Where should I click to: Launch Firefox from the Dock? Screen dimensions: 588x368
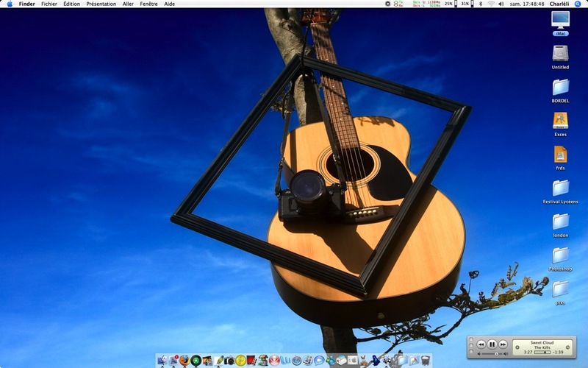tap(184, 361)
